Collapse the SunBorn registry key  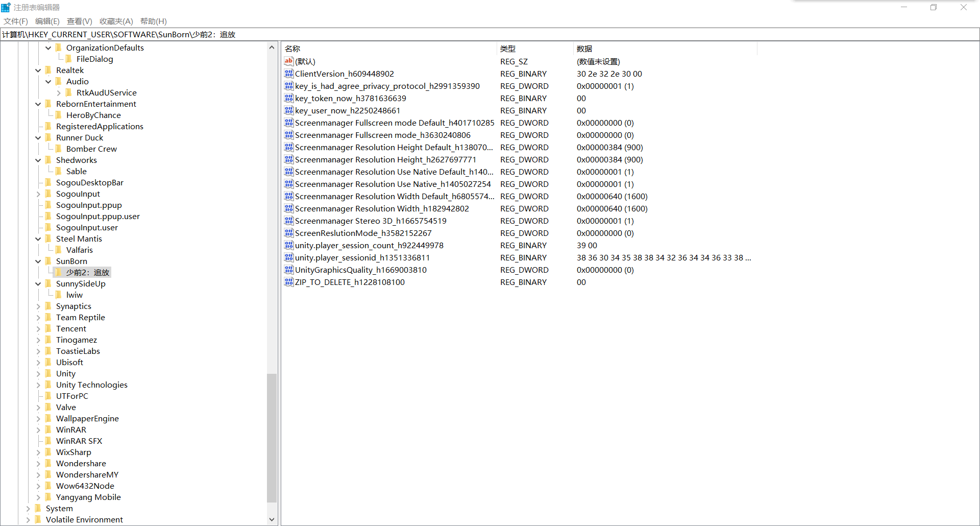tap(38, 261)
